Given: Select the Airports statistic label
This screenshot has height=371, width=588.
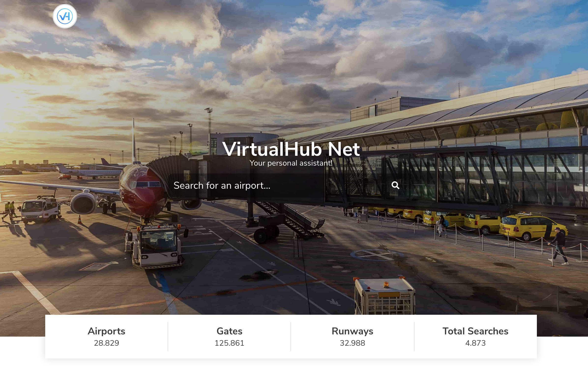Looking at the screenshot, I should click(106, 331).
